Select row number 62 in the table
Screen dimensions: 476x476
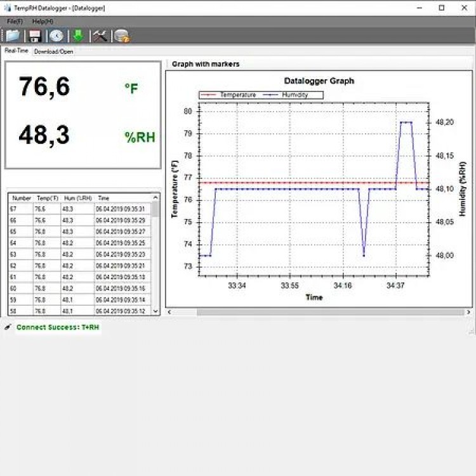pos(80,266)
